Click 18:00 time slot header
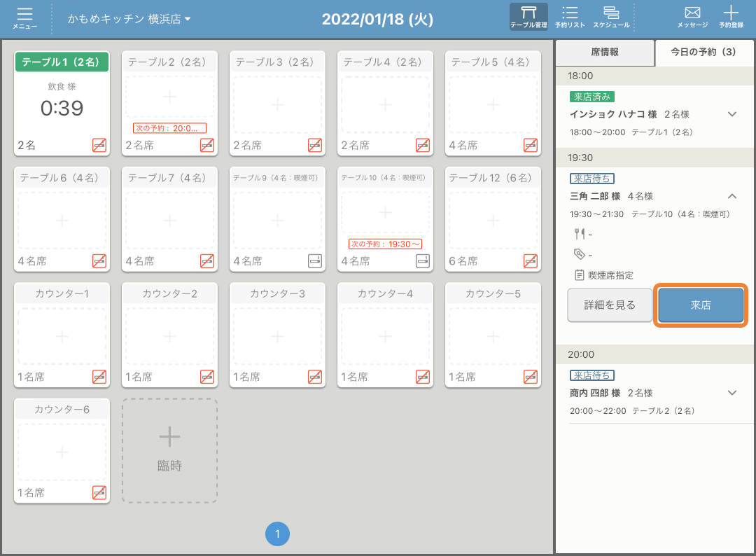 [654, 76]
